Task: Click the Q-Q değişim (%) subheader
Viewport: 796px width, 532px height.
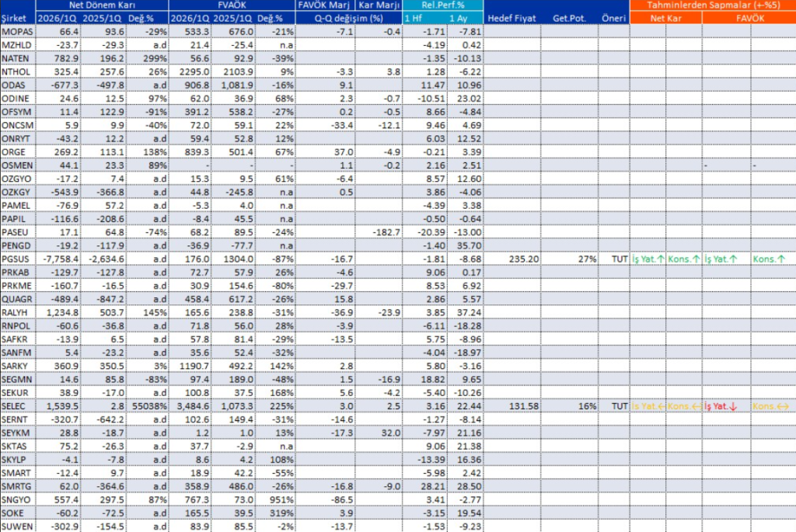Action: [348, 19]
